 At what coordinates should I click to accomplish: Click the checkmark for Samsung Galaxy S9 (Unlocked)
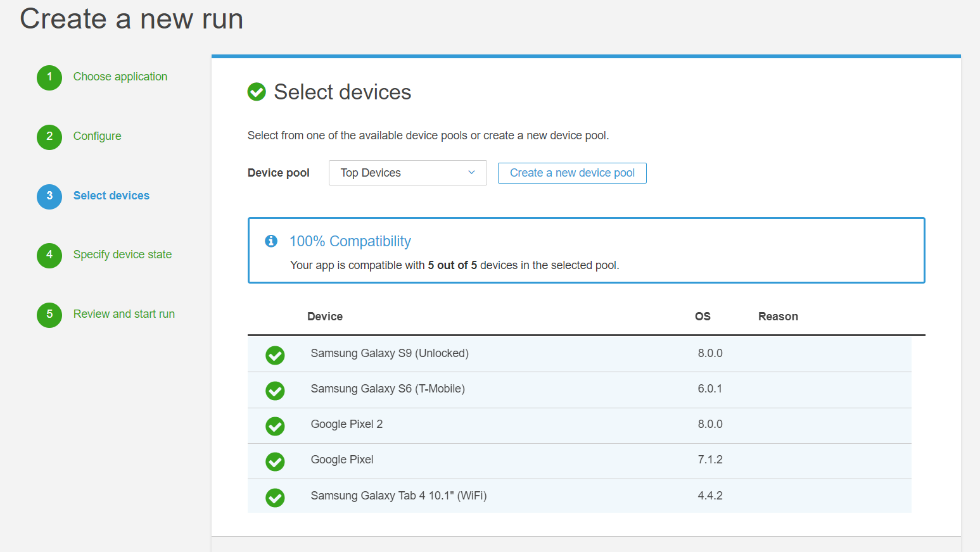point(275,355)
